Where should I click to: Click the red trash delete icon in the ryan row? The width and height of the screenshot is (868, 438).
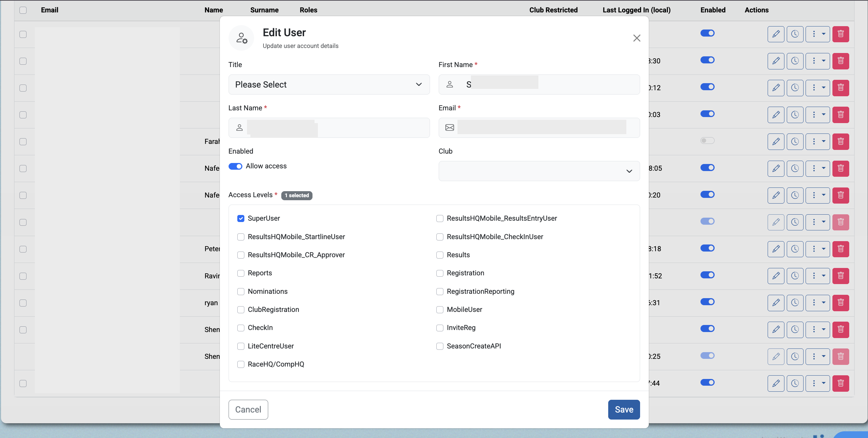pyautogui.click(x=840, y=303)
